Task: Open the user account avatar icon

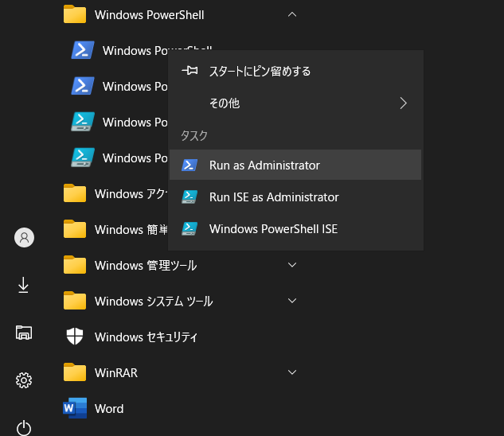Action: 24,237
